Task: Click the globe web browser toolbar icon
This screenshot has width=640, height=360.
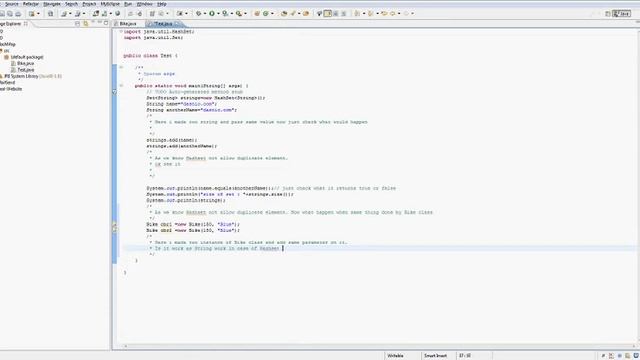Action: pyautogui.click(x=118, y=13)
